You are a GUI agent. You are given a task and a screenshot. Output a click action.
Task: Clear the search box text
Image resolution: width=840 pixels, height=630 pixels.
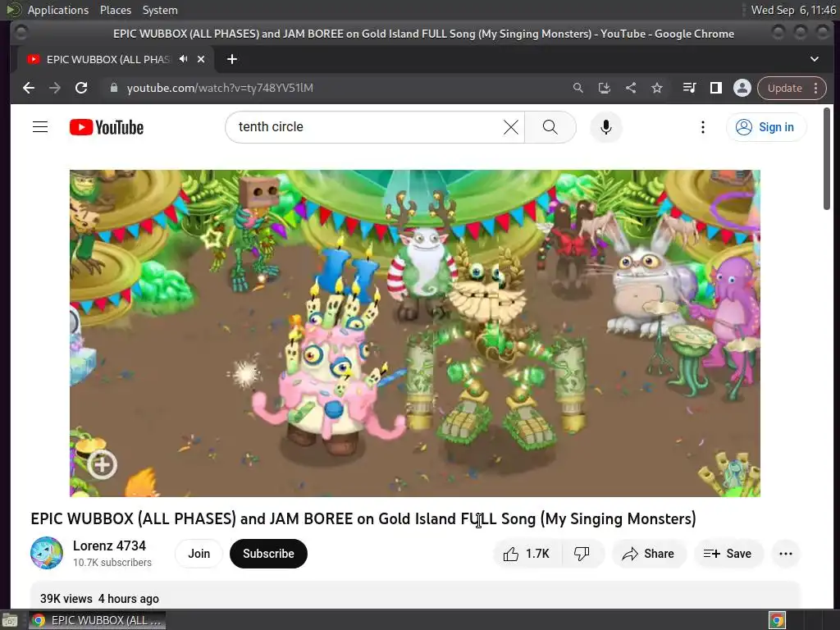(x=510, y=127)
